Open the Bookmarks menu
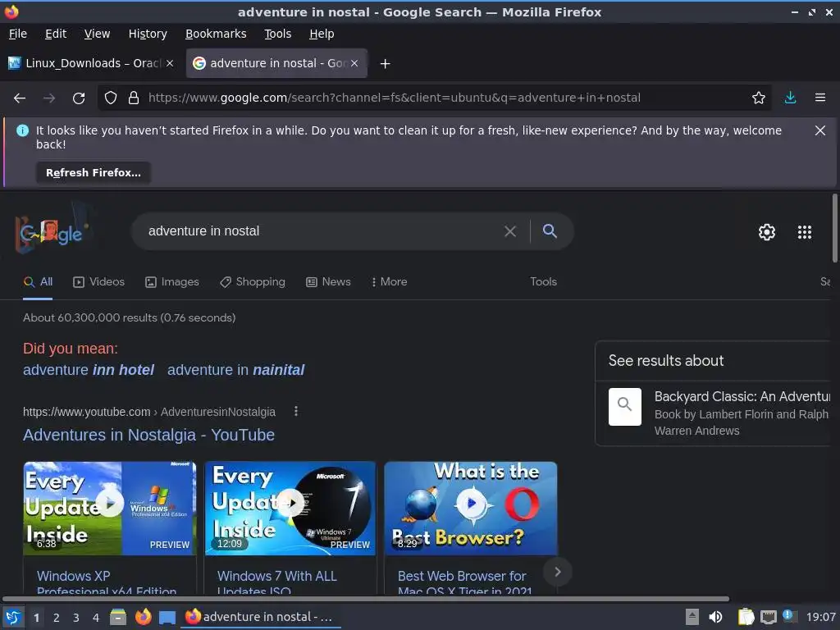The image size is (840, 630). tap(216, 34)
